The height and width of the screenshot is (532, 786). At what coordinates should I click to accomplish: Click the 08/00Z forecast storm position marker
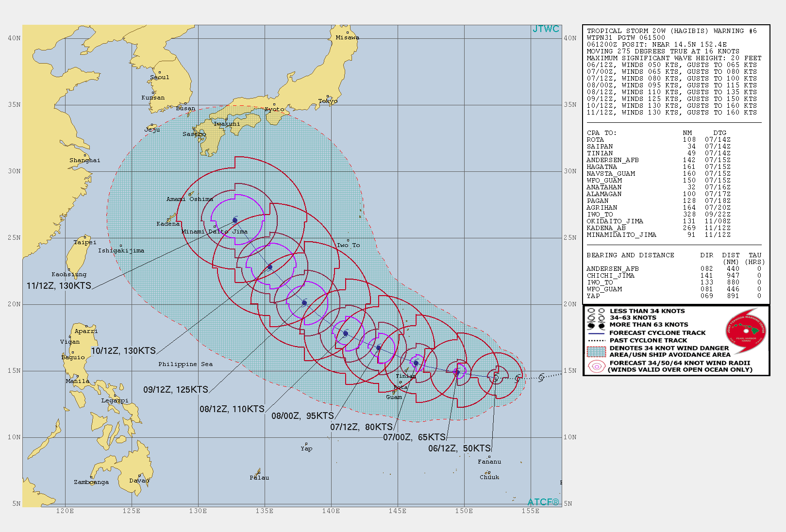[x=379, y=348]
